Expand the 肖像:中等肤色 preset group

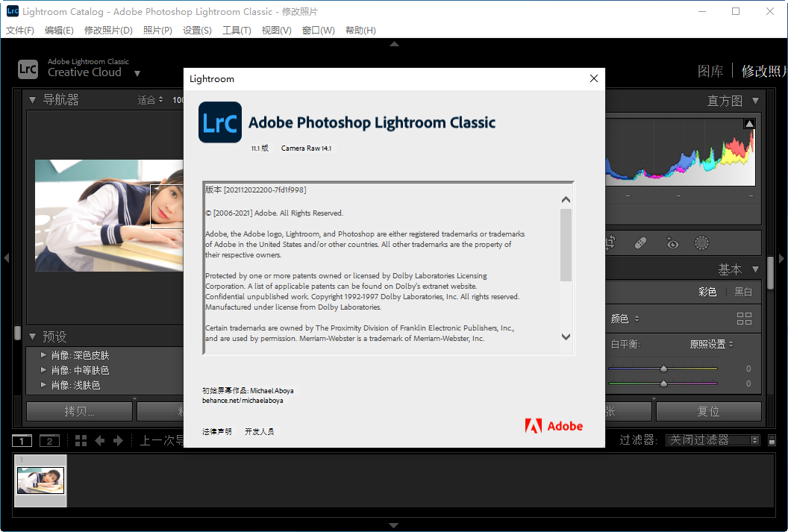click(x=43, y=369)
